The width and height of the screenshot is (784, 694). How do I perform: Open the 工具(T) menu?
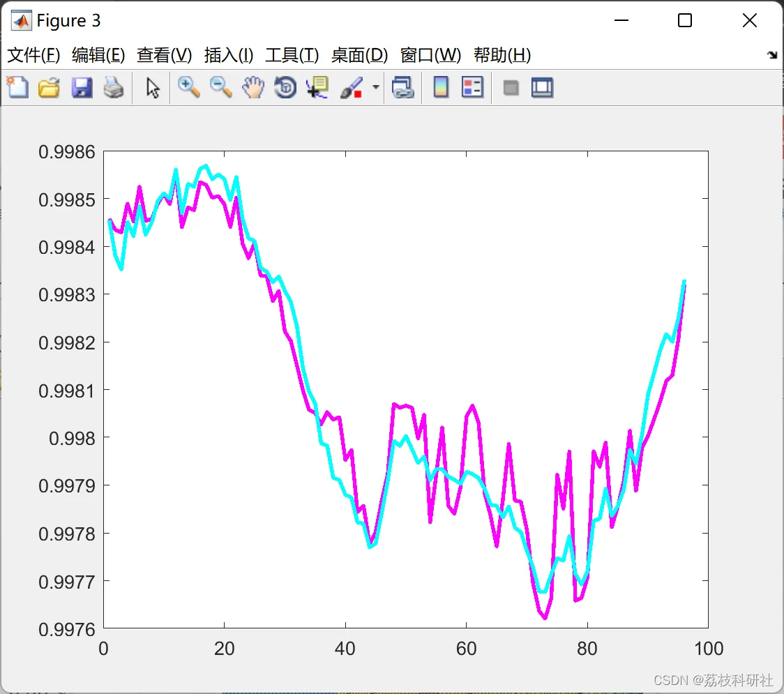(x=292, y=55)
